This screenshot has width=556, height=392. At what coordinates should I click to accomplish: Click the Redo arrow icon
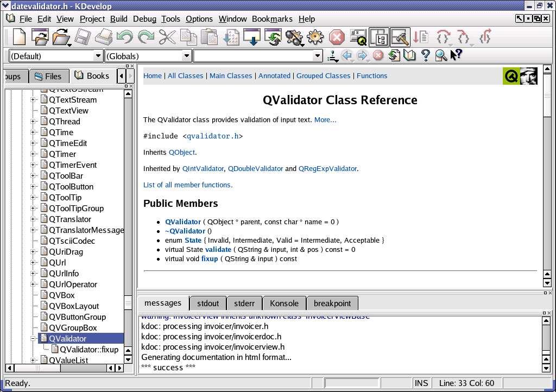click(146, 37)
